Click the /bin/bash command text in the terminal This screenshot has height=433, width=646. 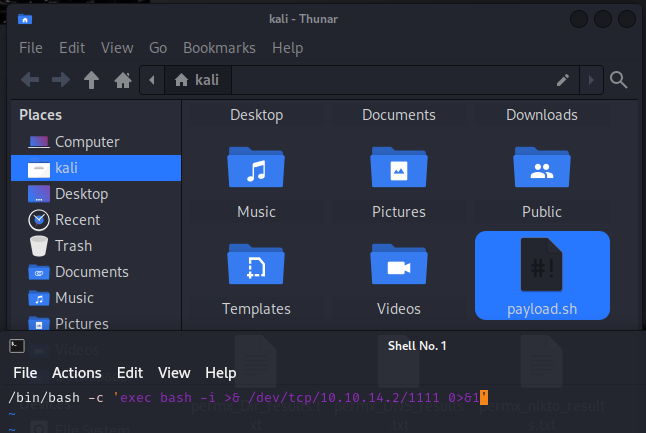[x=44, y=398]
